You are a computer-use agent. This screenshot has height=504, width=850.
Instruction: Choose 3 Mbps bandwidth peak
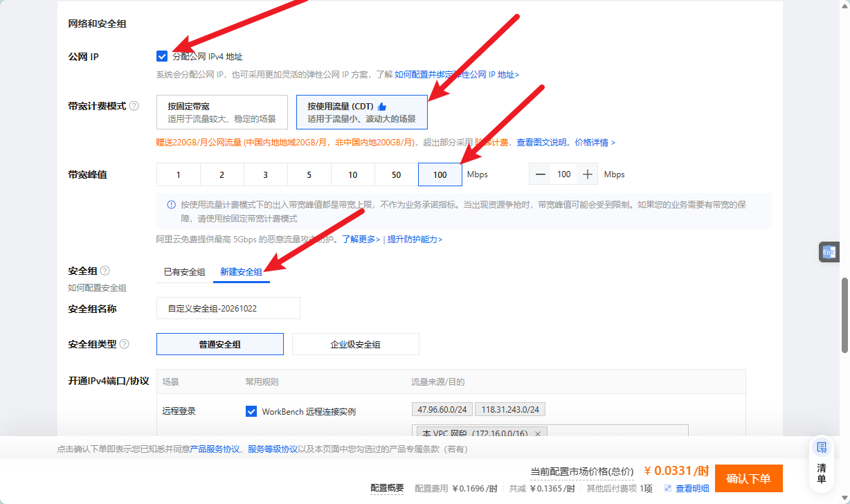coord(266,174)
